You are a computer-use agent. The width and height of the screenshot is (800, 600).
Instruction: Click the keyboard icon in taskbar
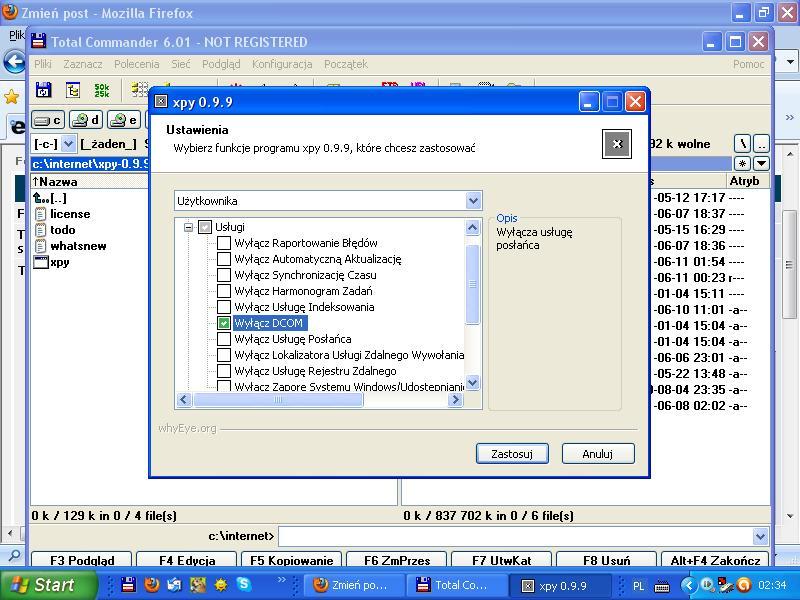(662, 586)
